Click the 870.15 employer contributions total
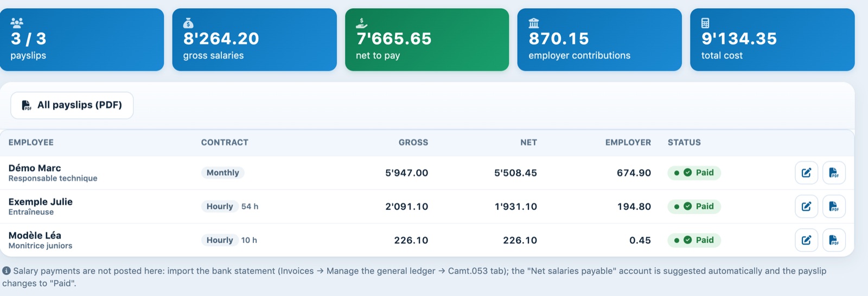 point(559,38)
